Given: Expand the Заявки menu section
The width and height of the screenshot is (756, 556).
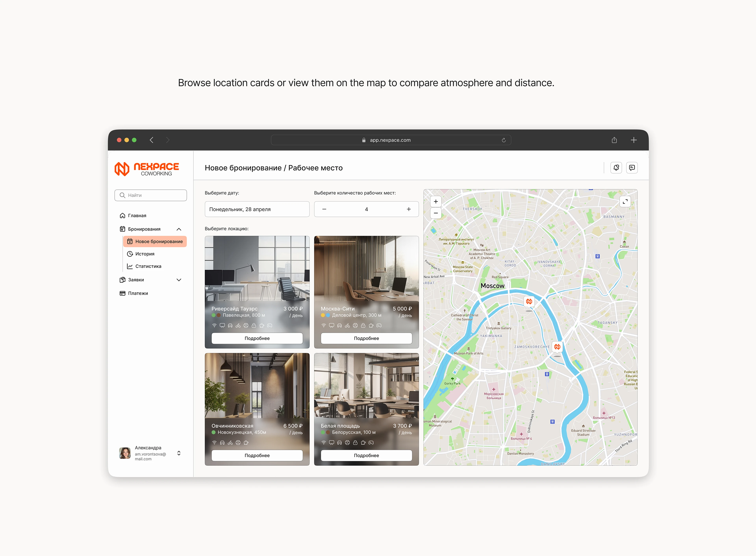Looking at the screenshot, I should tap(179, 280).
